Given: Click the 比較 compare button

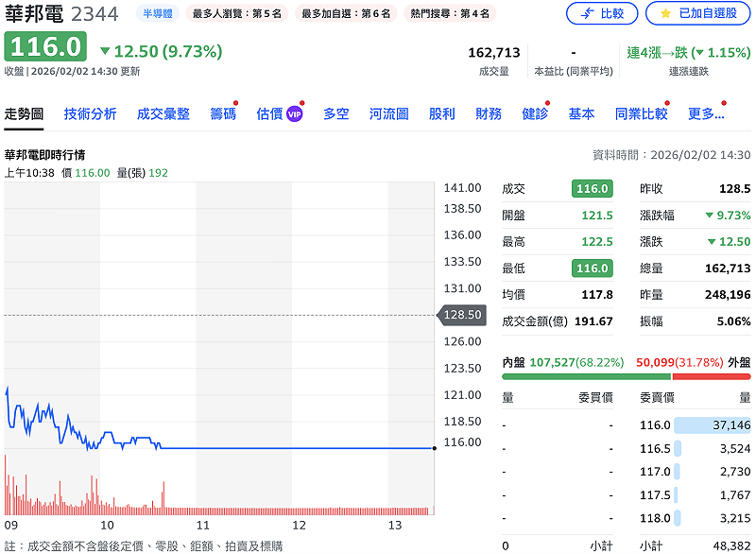Looking at the screenshot, I should click(601, 13).
